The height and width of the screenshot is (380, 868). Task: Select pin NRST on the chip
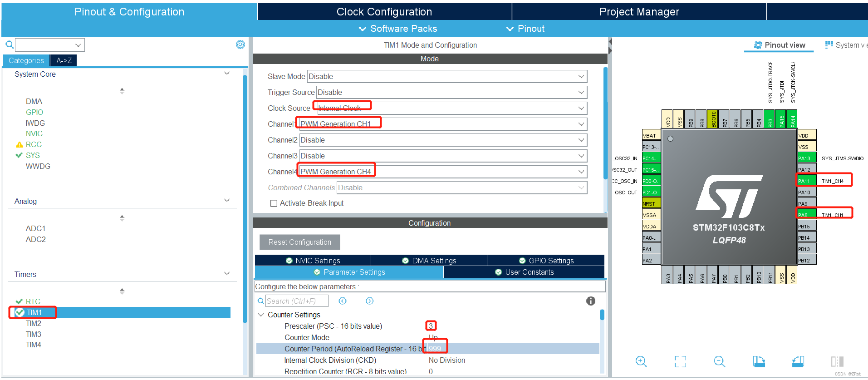pos(651,203)
